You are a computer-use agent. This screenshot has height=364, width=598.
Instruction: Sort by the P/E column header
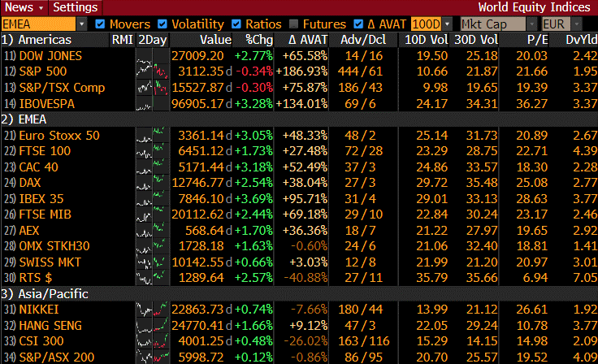(538, 40)
